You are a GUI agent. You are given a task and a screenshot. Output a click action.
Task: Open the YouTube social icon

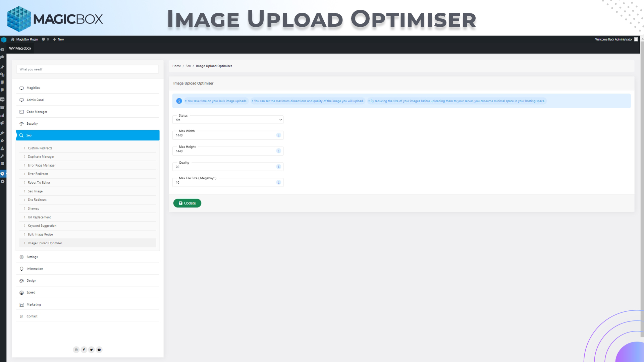tap(99, 350)
